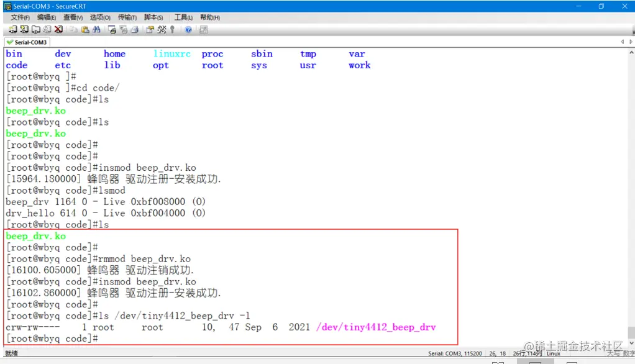Open the Quick Connect dialog from the toolbar

pyautogui.click(x=24, y=30)
